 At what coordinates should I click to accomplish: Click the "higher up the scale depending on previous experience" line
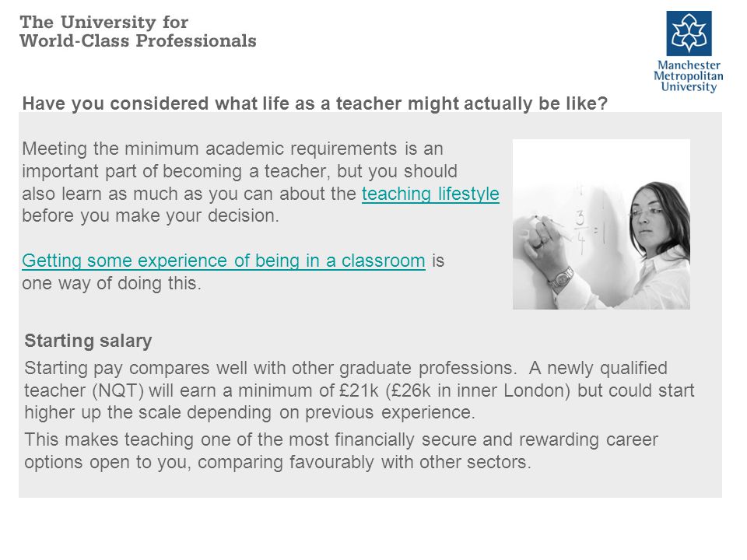[250, 412]
